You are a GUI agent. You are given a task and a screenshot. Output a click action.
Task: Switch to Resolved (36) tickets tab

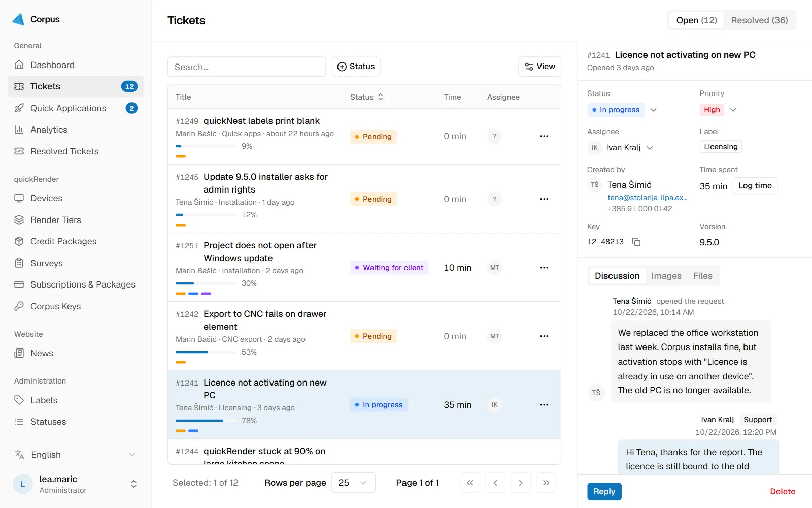pyautogui.click(x=759, y=20)
